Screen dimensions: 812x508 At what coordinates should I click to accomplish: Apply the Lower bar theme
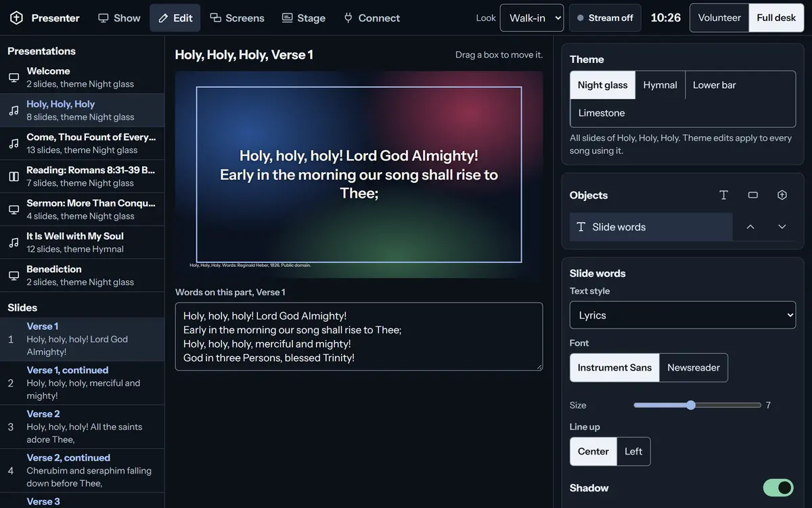tap(715, 85)
